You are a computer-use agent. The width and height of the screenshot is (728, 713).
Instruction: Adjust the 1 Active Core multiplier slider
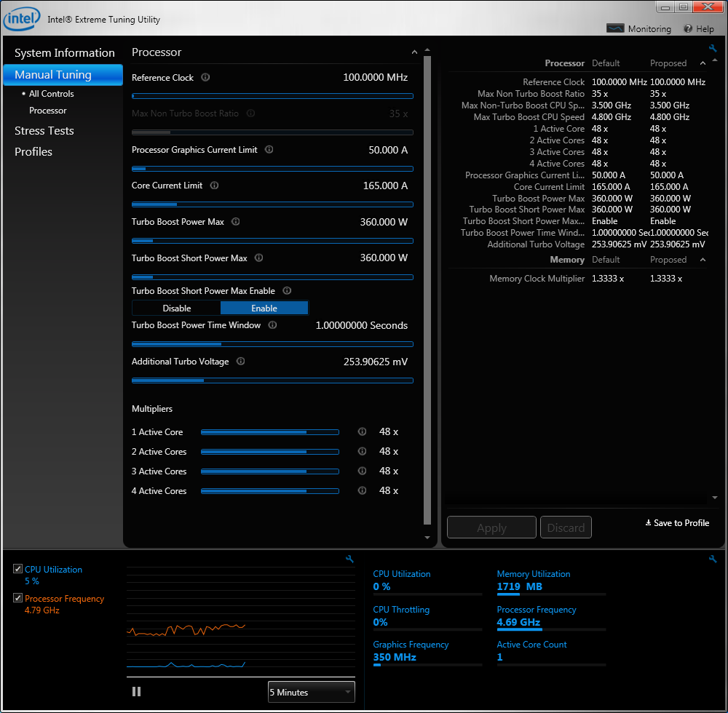tap(270, 432)
